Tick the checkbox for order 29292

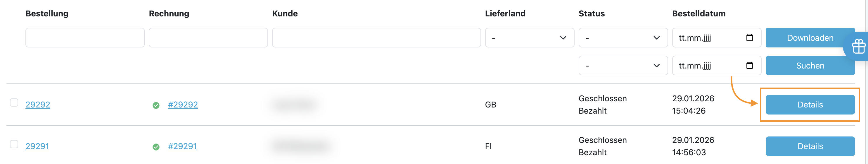click(14, 102)
